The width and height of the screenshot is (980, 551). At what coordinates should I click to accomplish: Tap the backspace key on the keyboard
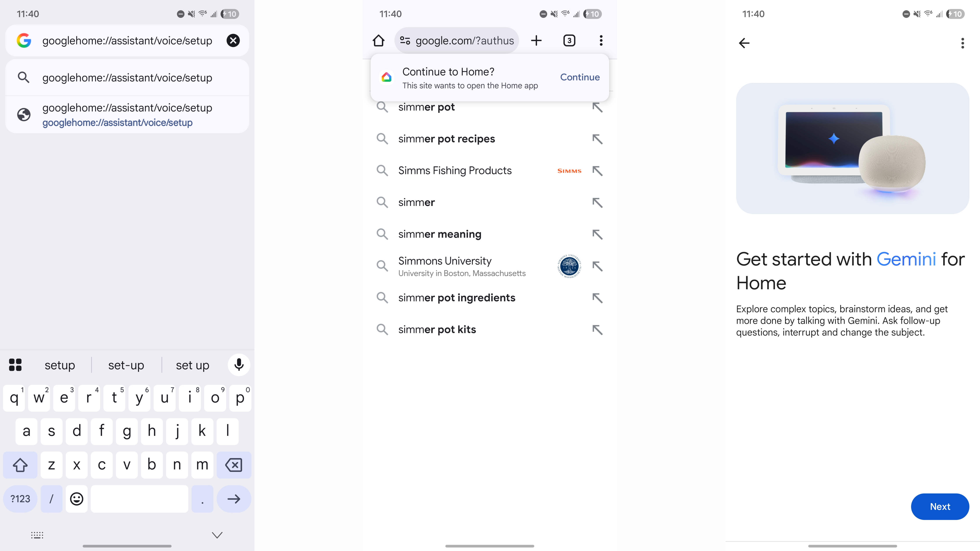coord(233,465)
